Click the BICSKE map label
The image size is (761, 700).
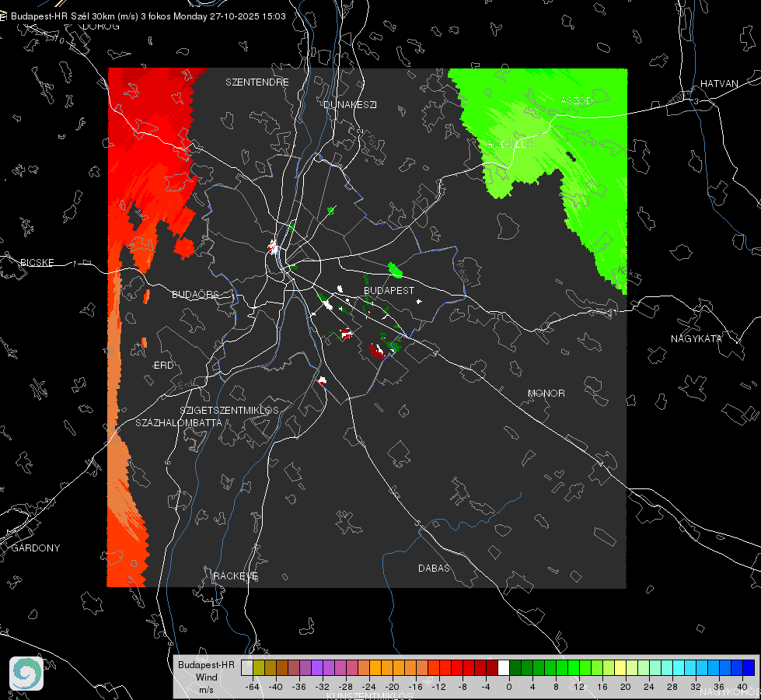(37, 262)
